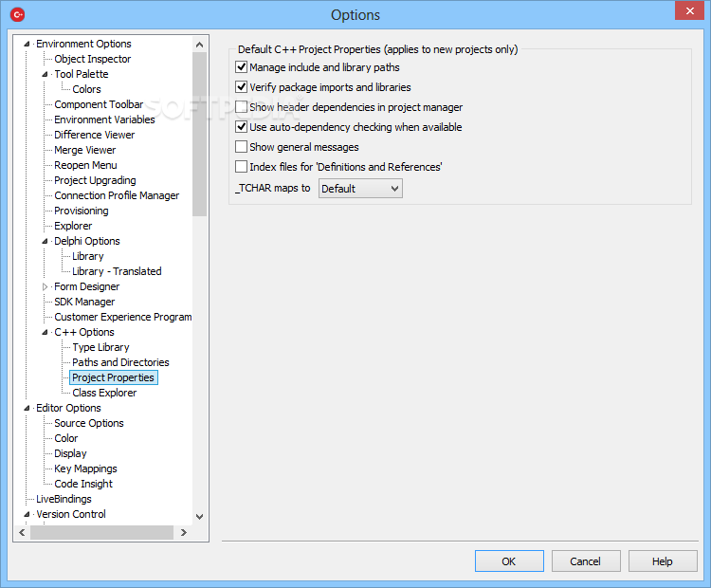This screenshot has height=588, width=711.
Task: Select Library - Translated item
Action: click(x=117, y=271)
